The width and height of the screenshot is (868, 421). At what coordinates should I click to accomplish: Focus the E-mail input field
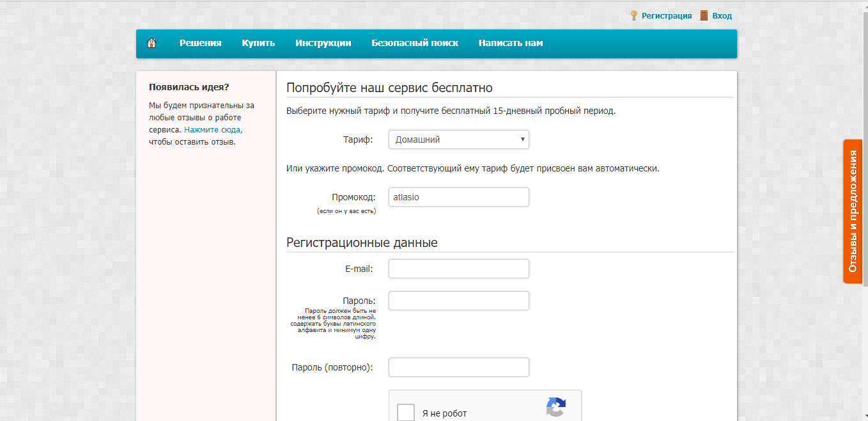click(x=458, y=269)
